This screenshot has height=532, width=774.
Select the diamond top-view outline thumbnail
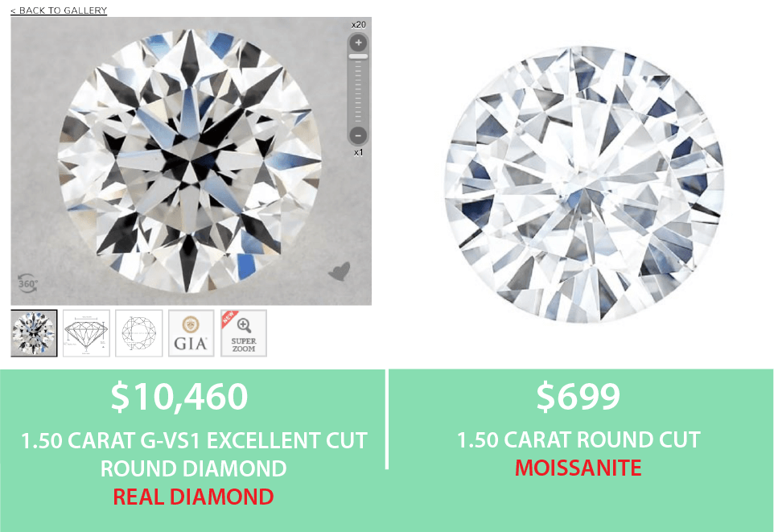(138, 333)
